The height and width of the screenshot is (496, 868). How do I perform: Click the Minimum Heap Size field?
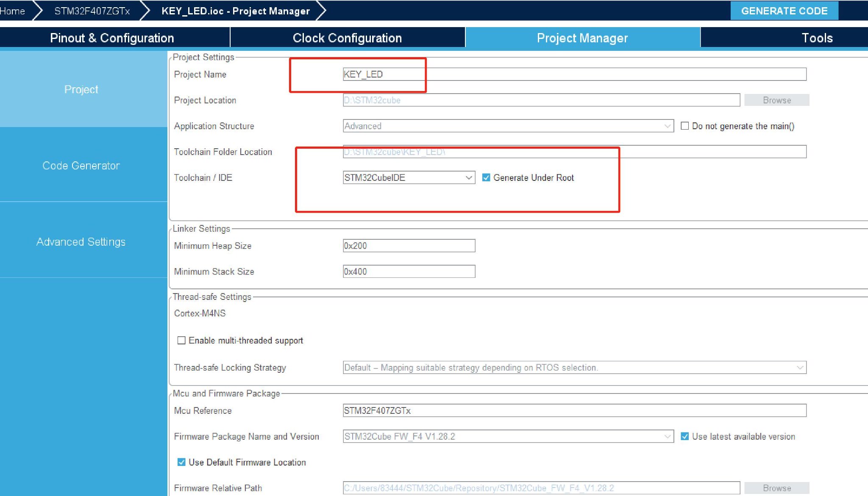coord(409,246)
